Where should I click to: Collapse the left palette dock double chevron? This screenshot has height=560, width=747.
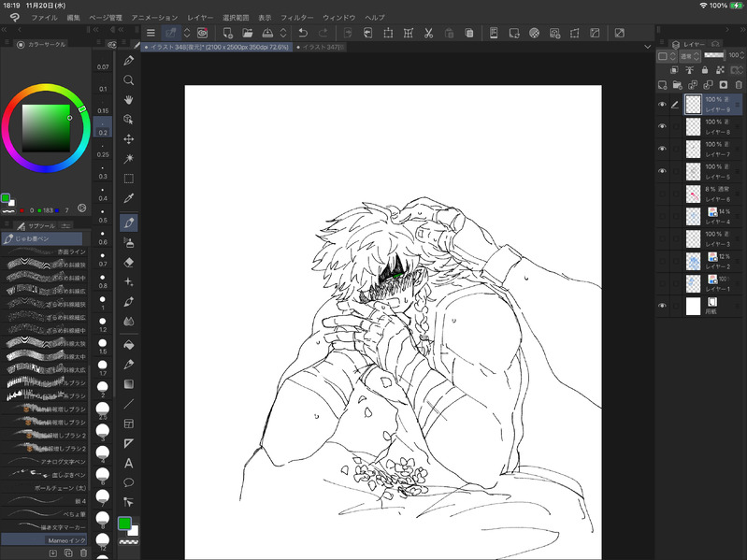[x=5, y=30]
